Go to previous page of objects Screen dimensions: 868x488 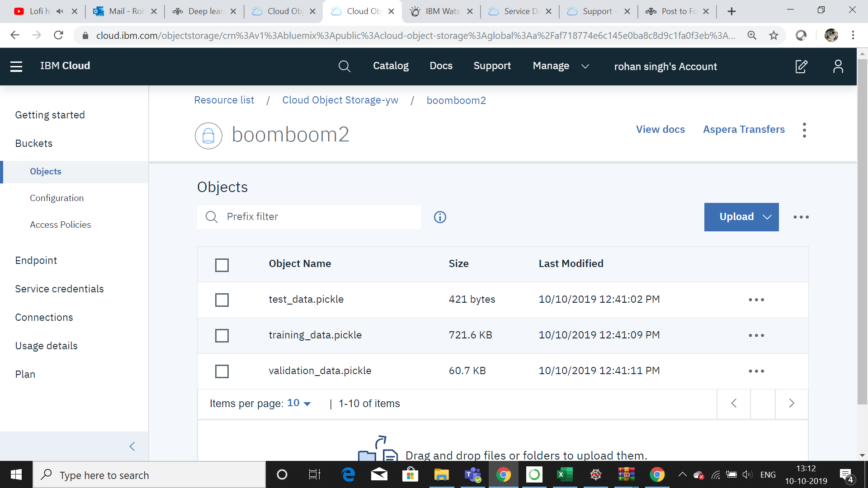click(734, 404)
